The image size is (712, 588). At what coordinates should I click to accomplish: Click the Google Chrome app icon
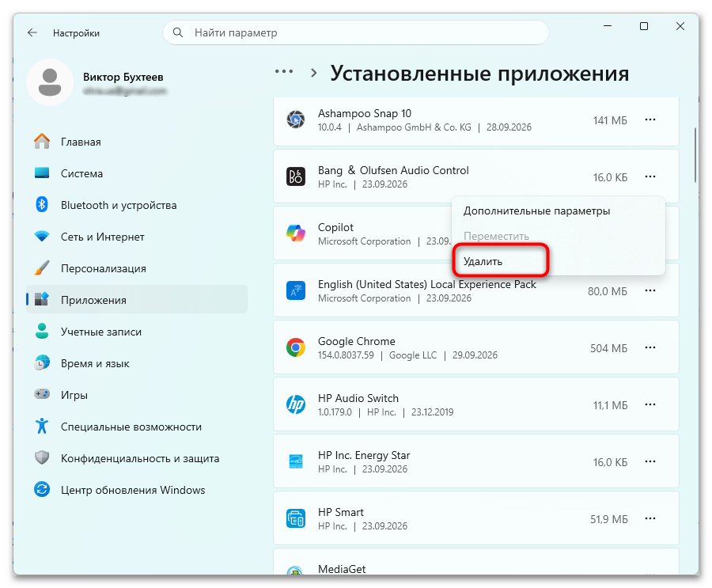[296, 347]
